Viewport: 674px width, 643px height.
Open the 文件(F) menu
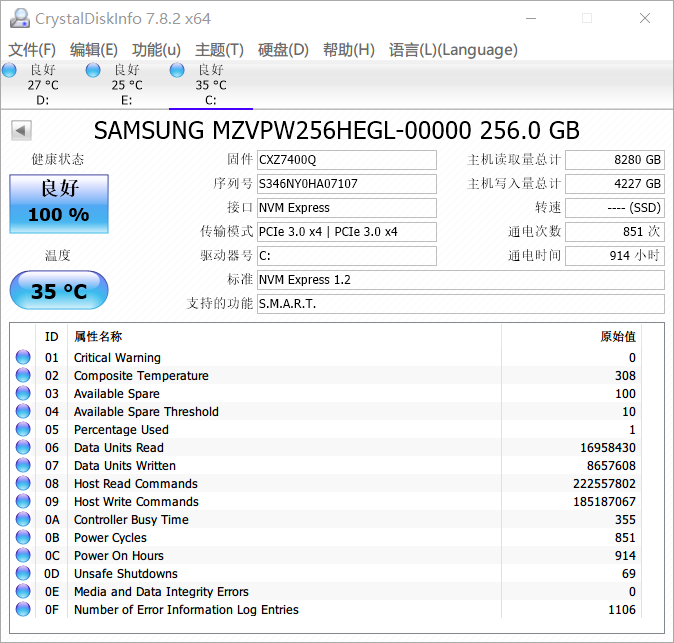[32, 50]
